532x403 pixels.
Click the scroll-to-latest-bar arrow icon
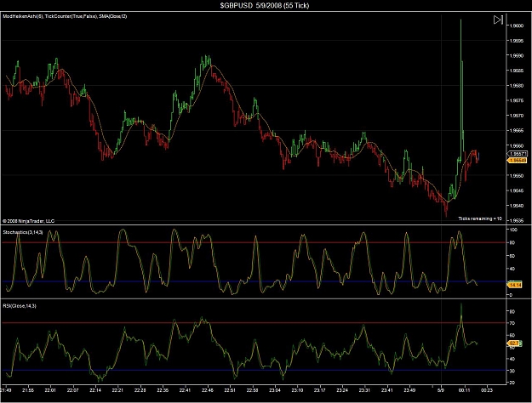498,20
